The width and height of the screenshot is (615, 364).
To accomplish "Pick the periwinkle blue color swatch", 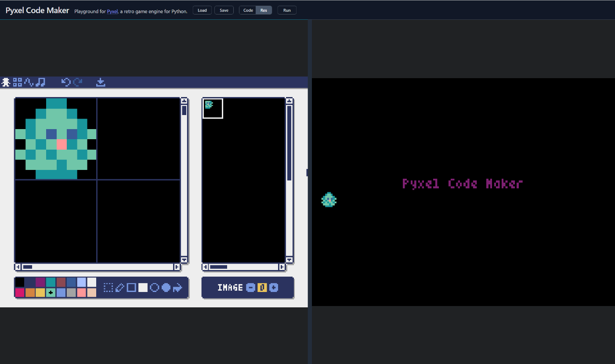I will click(x=61, y=292).
